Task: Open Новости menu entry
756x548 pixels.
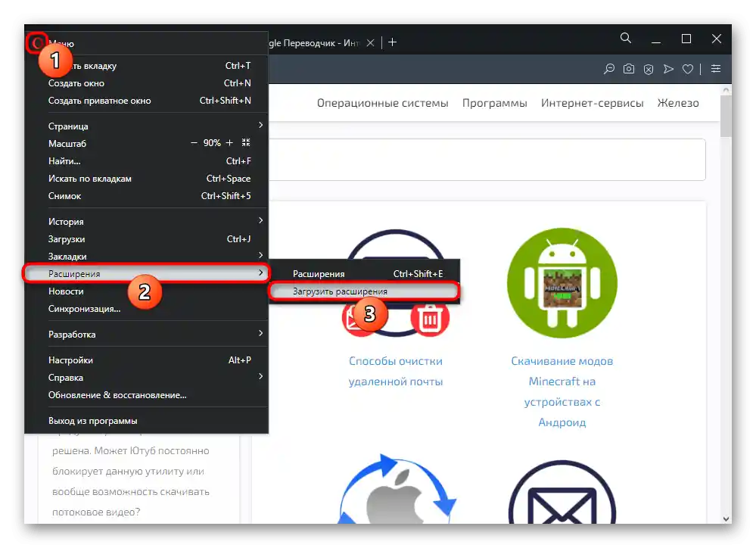Action: click(x=147, y=291)
